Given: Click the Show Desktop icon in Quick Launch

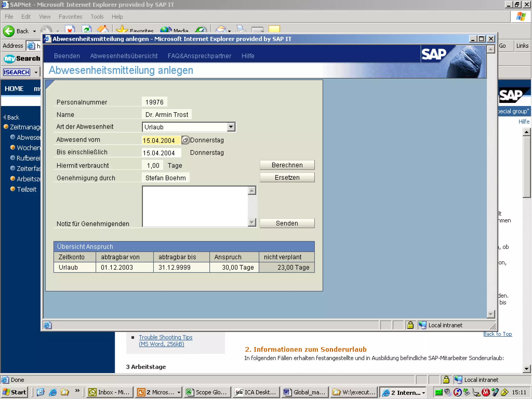Looking at the screenshot, I should 41,392.
